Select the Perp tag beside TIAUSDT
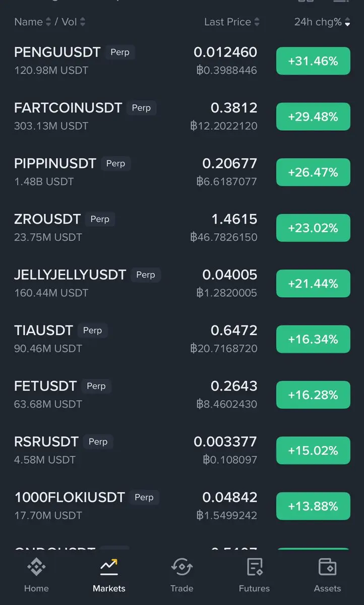364x605 pixels. pos(93,331)
